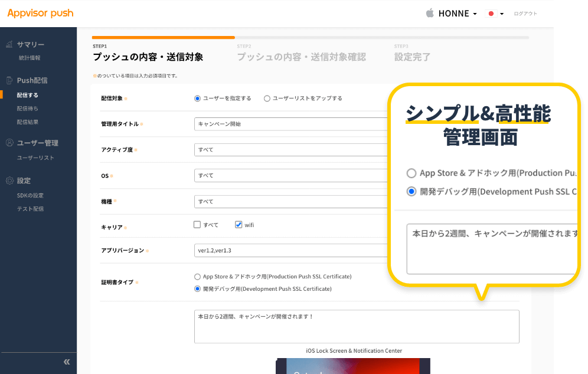Select ユーザーを指定する radio button
Image resolution: width=588 pixels, height=374 pixels.
(x=197, y=99)
